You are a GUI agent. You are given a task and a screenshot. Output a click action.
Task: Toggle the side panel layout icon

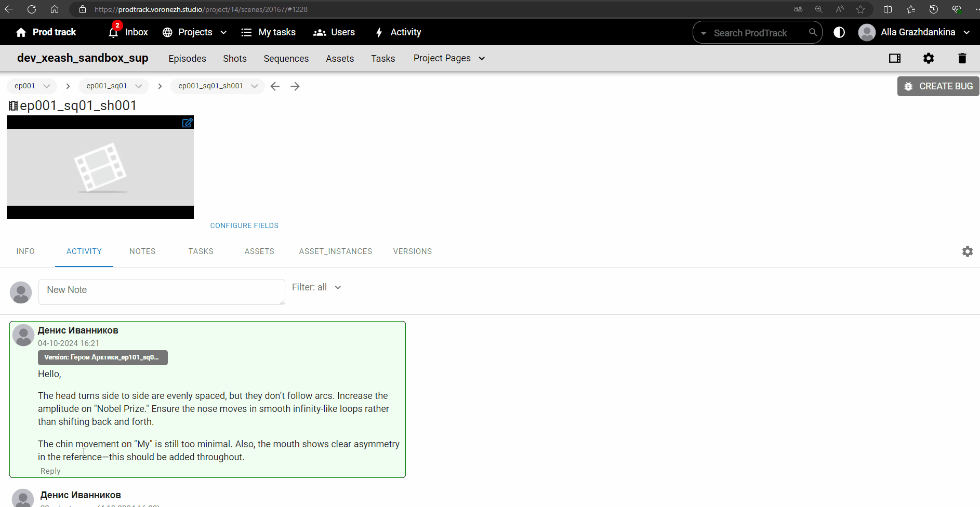(894, 58)
